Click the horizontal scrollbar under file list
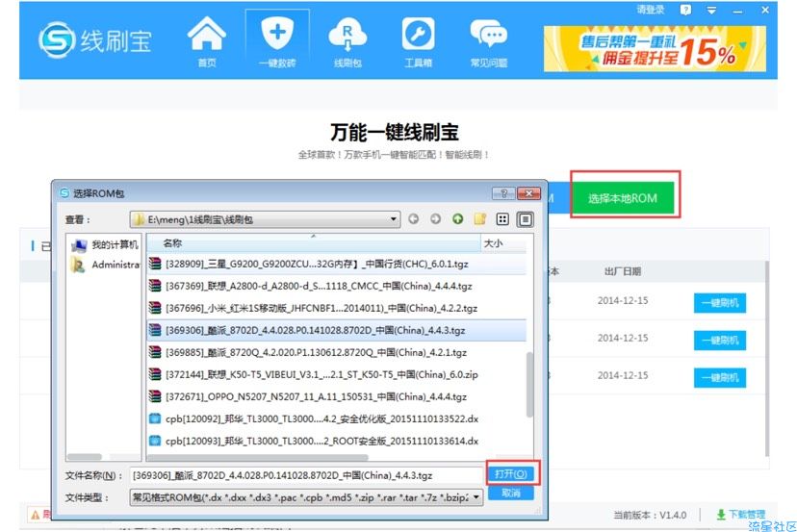797x532 pixels. 257,457
